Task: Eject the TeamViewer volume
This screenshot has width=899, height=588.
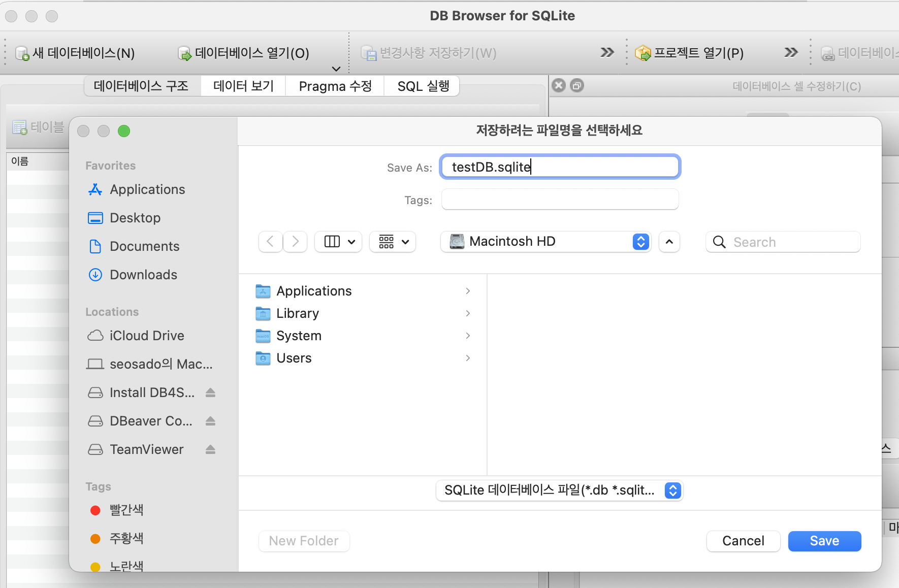Action: pos(211,449)
